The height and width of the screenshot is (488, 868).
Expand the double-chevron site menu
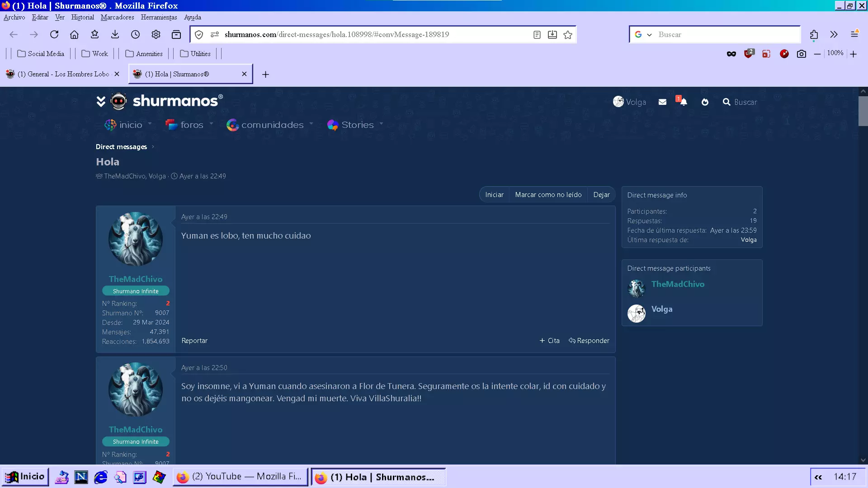pos(101,102)
